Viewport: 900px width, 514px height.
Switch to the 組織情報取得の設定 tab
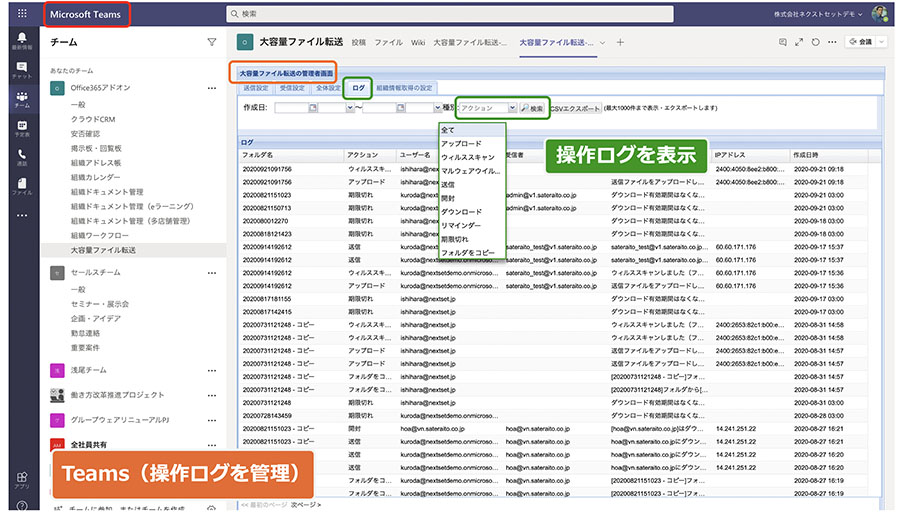pyautogui.click(x=404, y=88)
